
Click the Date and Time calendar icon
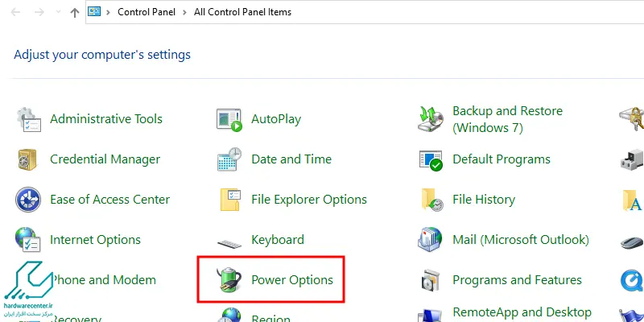tap(229, 159)
